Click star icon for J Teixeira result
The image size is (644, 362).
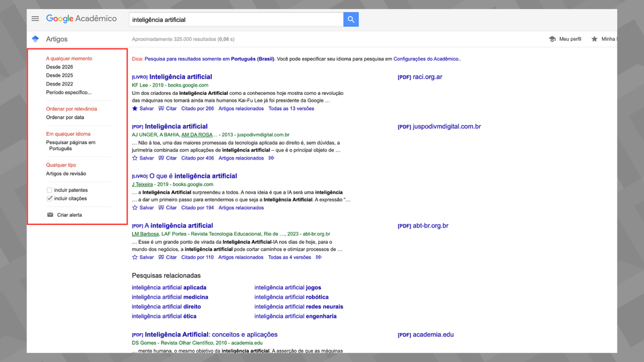[135, 207]
